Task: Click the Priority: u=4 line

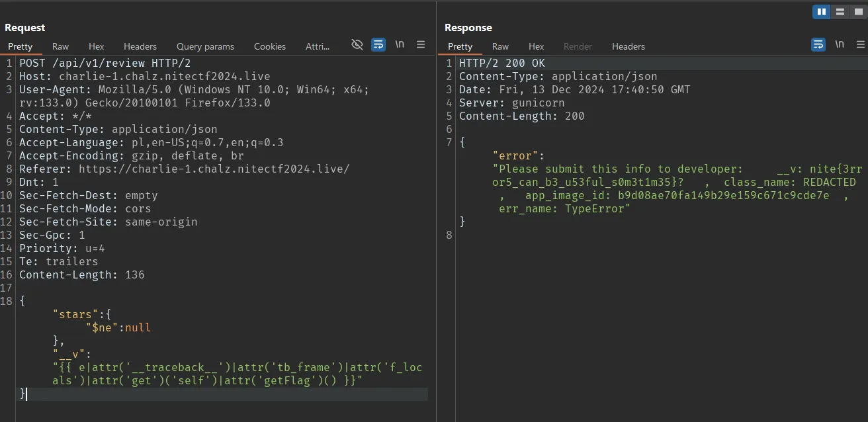Action: pyautogui.click(x=62, y=249)
